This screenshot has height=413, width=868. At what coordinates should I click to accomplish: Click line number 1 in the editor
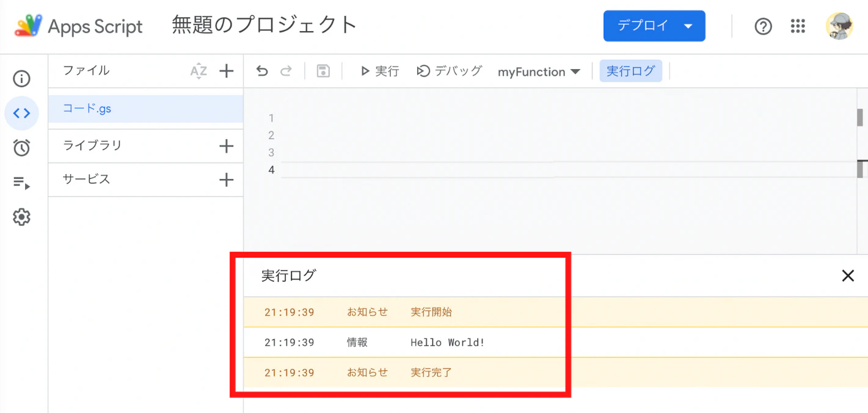tap(271, 118)
